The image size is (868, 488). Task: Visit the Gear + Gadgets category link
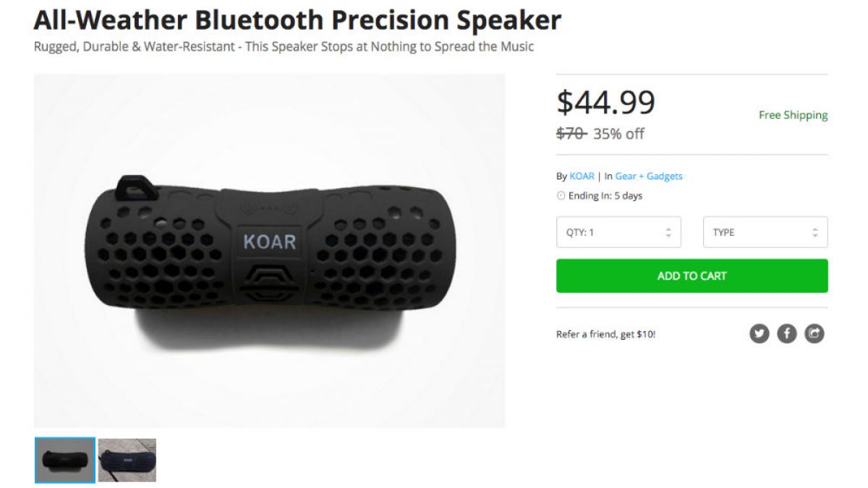point(649,176)
